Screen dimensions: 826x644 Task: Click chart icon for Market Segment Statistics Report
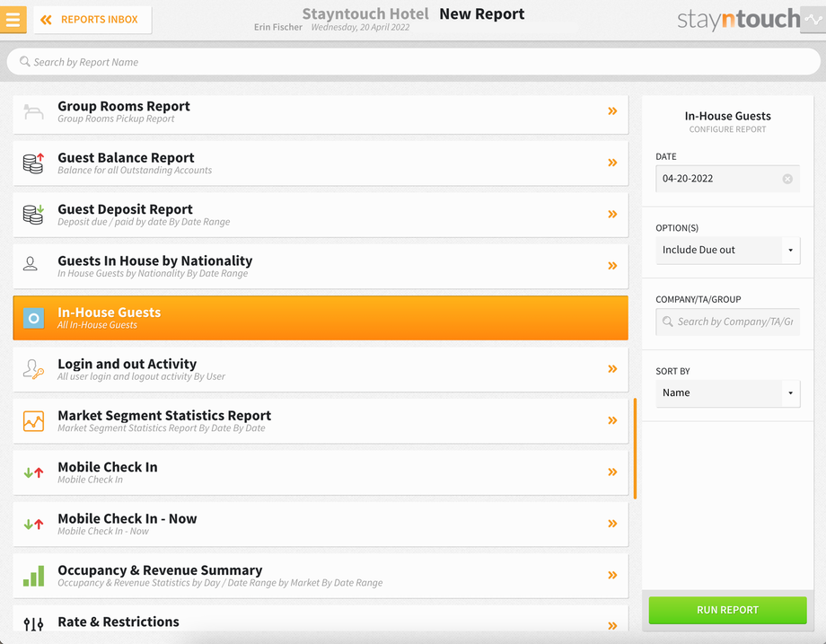click(x=34, y=421)
